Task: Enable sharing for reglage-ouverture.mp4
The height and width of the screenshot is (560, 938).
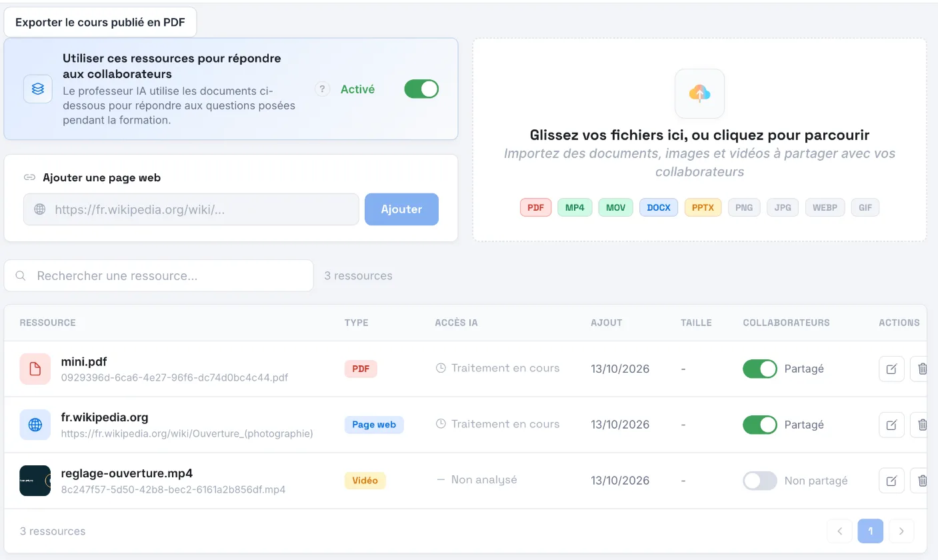Action: 760,481
